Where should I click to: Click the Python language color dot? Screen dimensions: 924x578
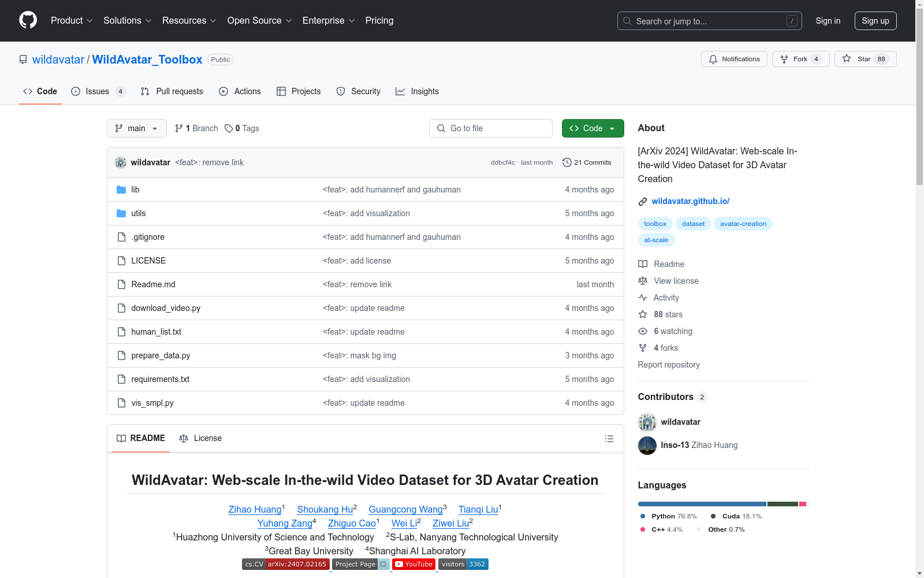click(643, 516)
